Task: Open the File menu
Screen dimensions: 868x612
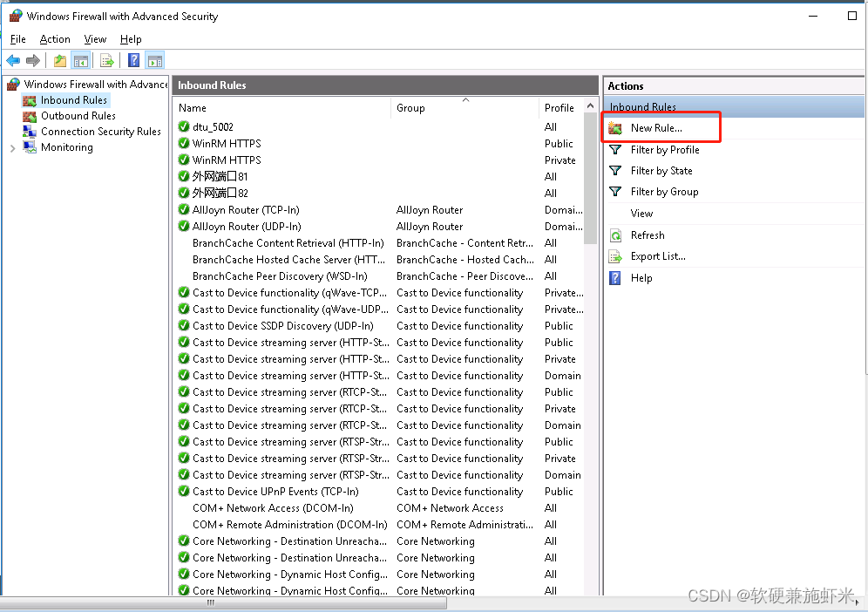Action: pyautogui.click(x=17, y=39)
